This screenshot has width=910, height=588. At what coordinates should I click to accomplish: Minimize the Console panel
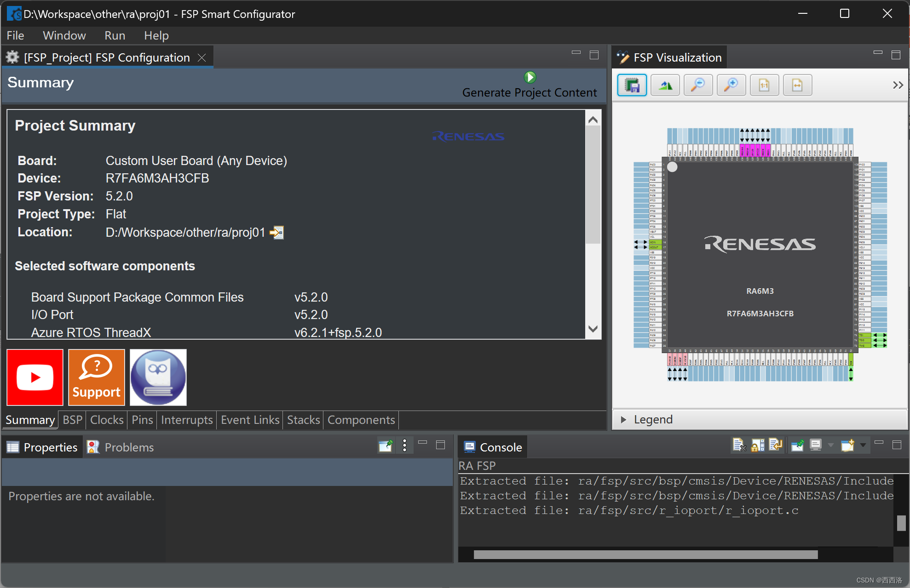tap(879, 442)
